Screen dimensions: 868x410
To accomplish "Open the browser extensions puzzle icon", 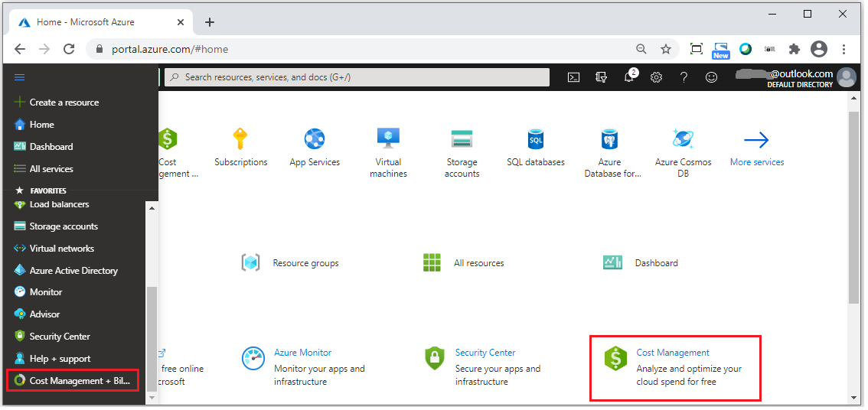I will 795,49.
